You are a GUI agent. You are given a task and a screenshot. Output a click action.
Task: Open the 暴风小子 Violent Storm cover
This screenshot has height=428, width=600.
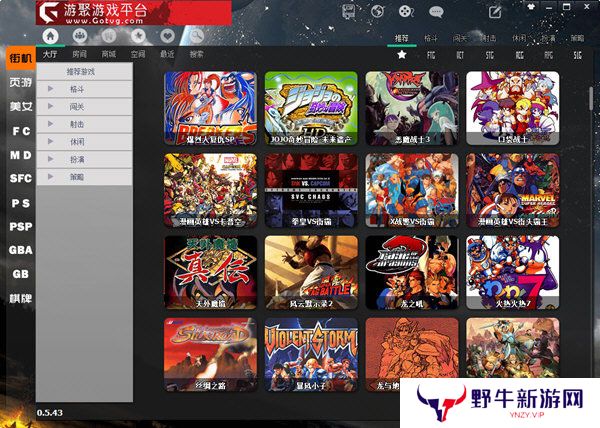tap(311, 355)
